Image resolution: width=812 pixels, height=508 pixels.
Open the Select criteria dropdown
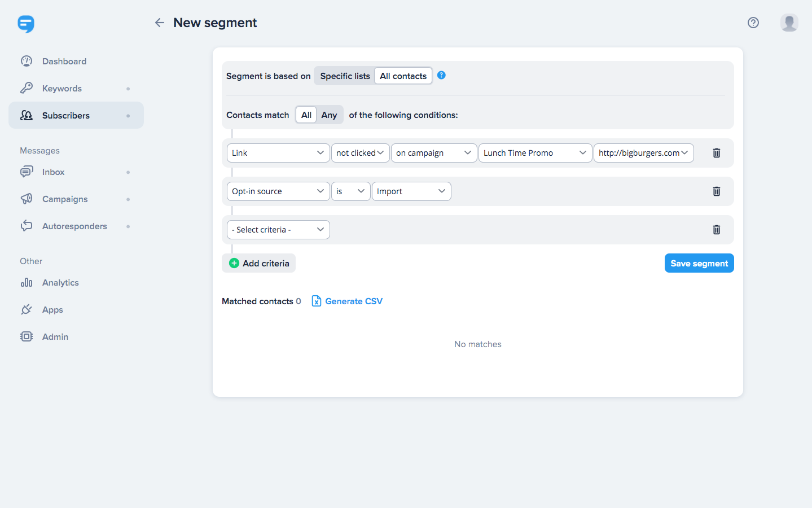tap(278, 230)
